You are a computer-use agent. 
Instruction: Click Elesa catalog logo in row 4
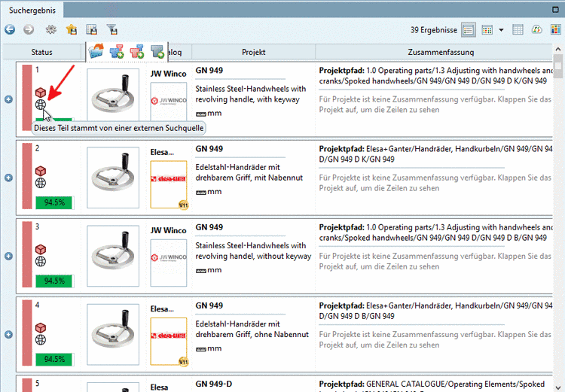coord(169,342)
